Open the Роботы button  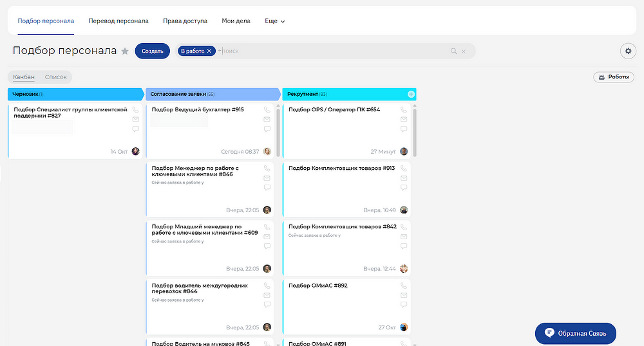click(x=614, y=77)
